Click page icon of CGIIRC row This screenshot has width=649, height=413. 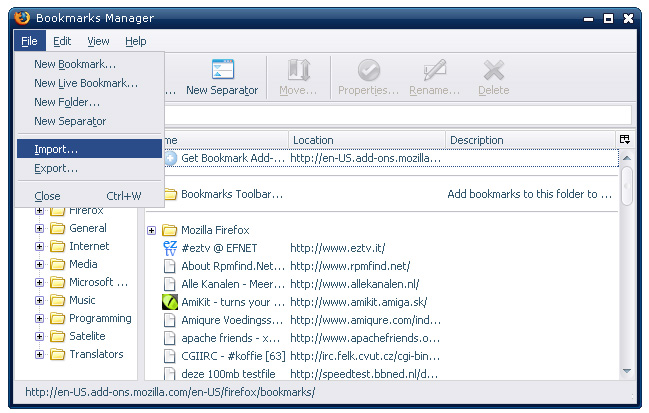point(169,356)
